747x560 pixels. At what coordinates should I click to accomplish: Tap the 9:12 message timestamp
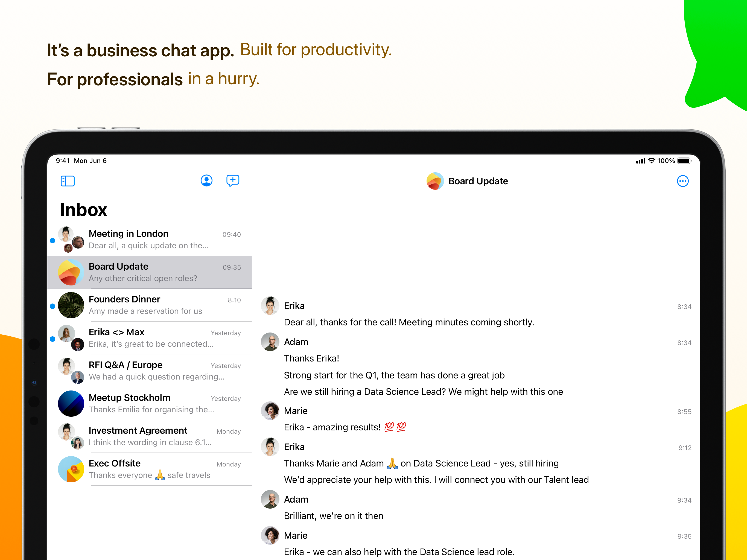tap(685, 448)
